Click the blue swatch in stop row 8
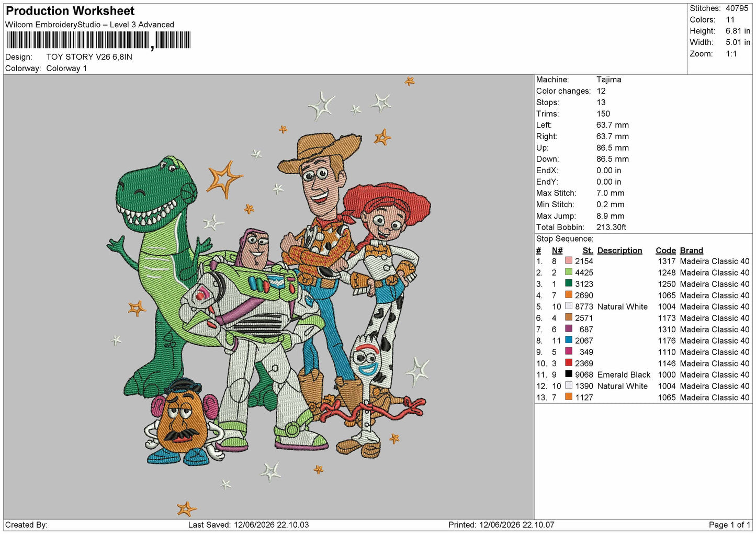This screenshot has height=534, width=756. [x=569, y=340]
